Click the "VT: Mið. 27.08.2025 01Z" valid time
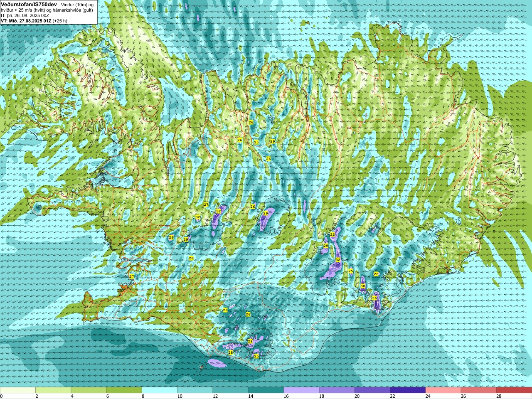The width and height of the screenshot is (532, 399). 26,21
